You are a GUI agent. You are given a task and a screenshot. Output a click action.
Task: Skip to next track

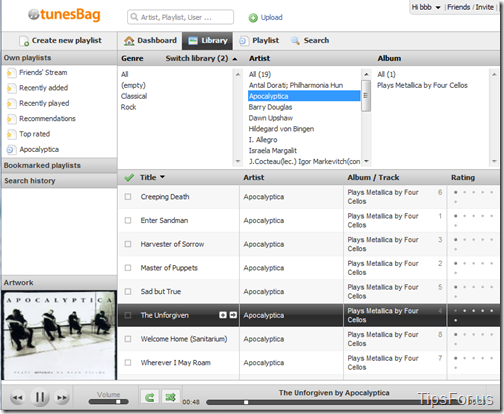click(62, 397)
